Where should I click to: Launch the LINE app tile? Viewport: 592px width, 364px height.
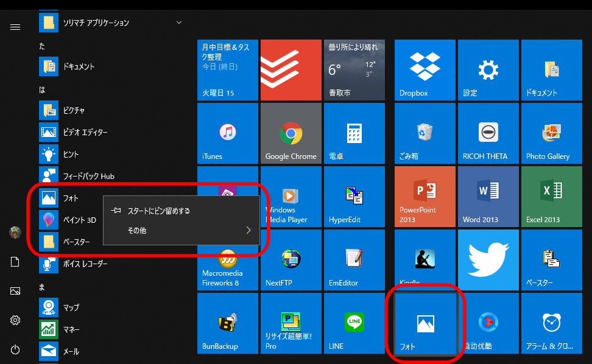point(354,323)
